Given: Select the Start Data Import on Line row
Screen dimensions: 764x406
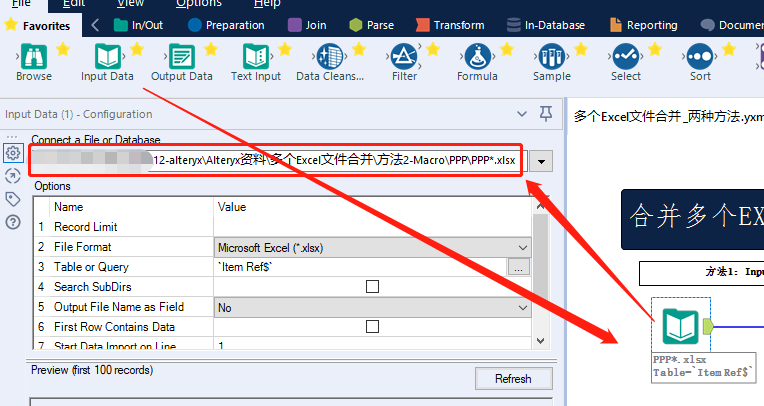Looking at the screenshot, I should click(283, 344).
